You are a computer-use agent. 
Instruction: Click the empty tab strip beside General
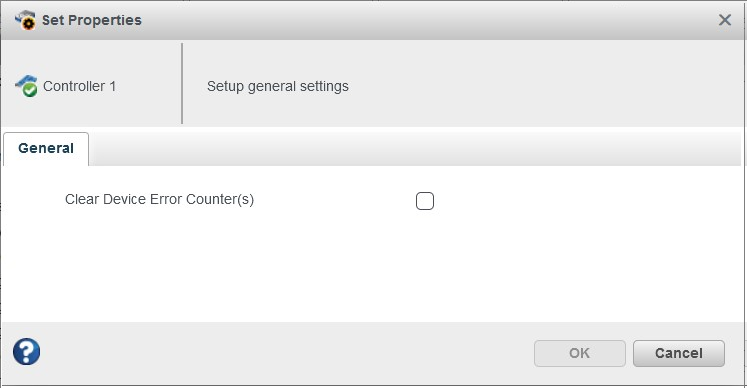[x=414, y=149]
